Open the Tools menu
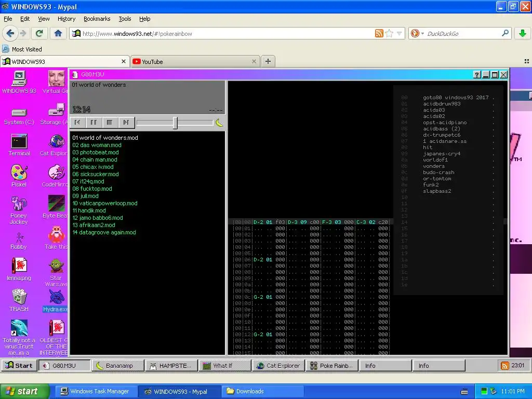The width and height of the screenshot is (532, 399). [x=125, y=19]
